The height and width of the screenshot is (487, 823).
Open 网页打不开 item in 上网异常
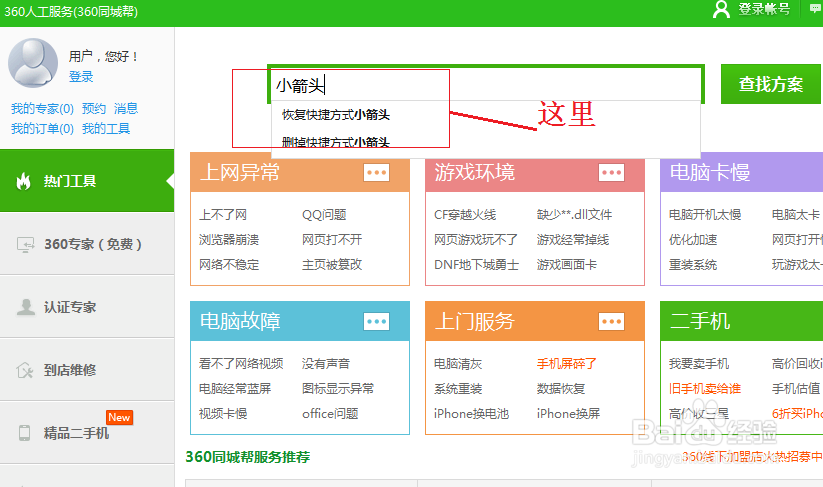[332, 240]
